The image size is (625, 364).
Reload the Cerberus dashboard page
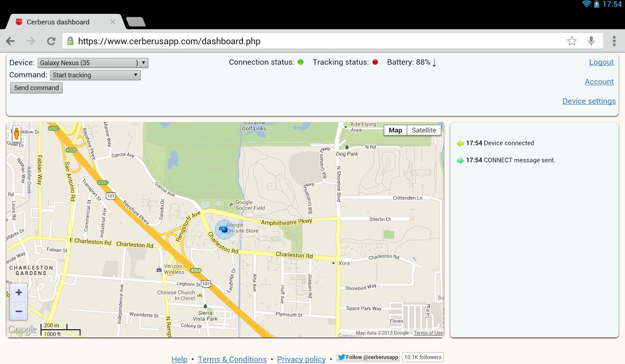click(x=51, y=41)
